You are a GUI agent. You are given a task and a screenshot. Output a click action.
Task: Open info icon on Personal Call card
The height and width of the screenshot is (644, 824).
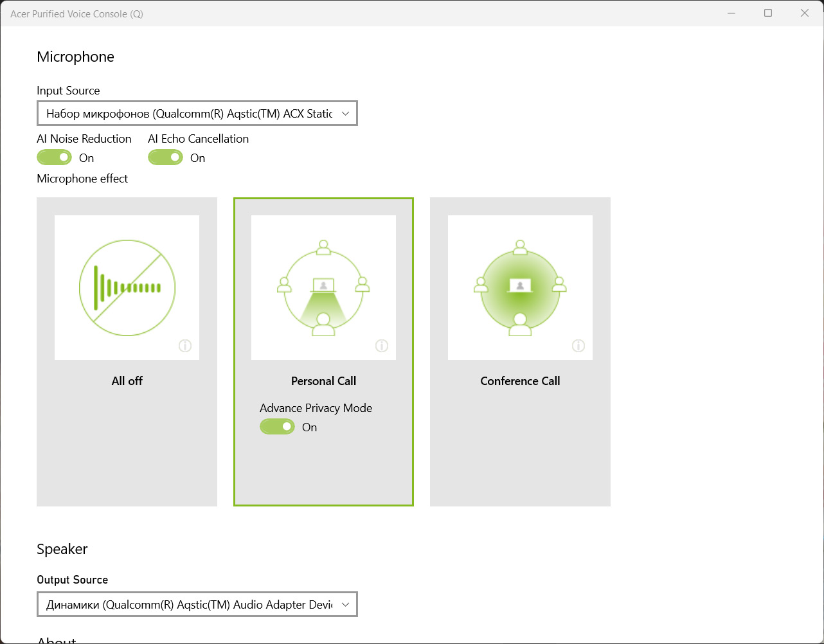pos(382,346)
